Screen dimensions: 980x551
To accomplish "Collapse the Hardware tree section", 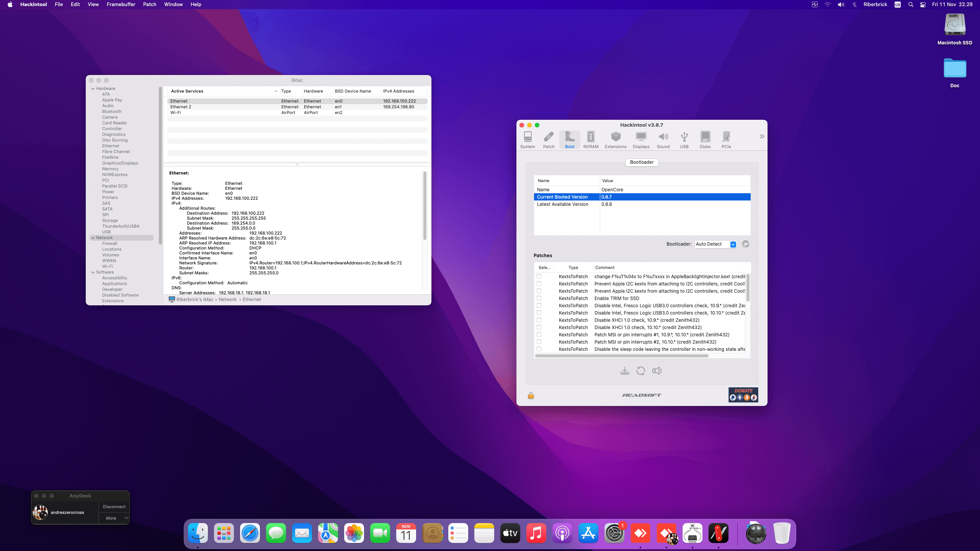I will 93,89.
